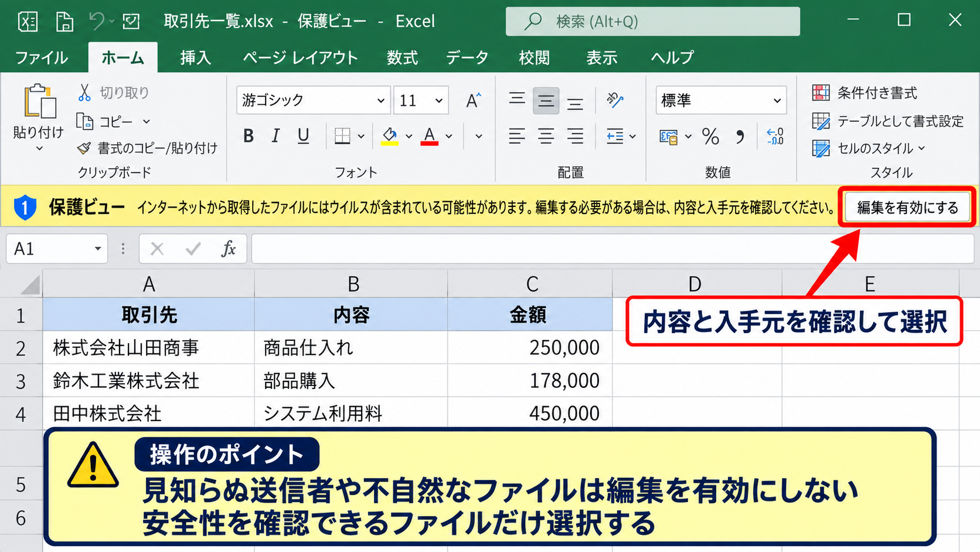This screenshot has width=980, height=552.
Task: Open the Undo history dropdown arrow
Action: [x=111, y=22]
